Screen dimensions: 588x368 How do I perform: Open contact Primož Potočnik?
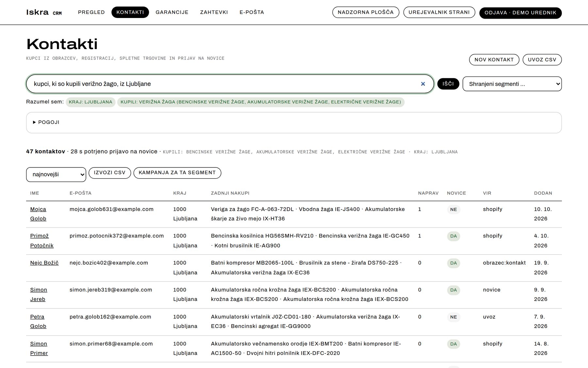(x=42, y=241)
